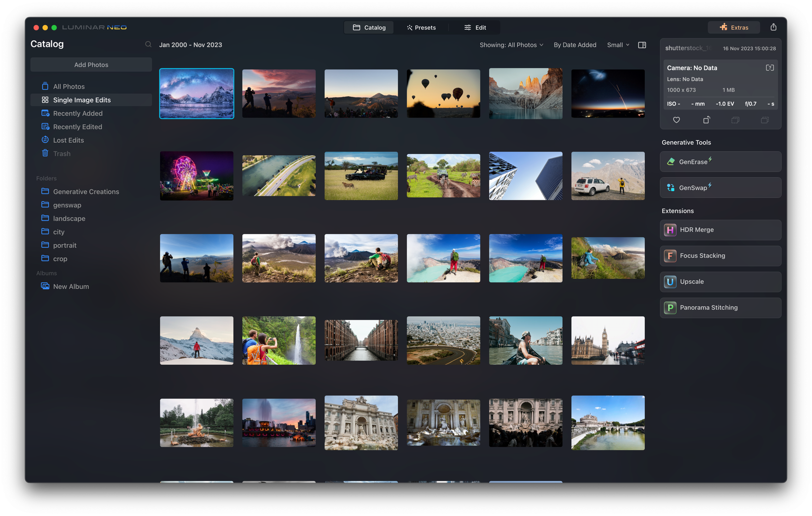Switch to the Edit tab

click(x=476, y=27)
